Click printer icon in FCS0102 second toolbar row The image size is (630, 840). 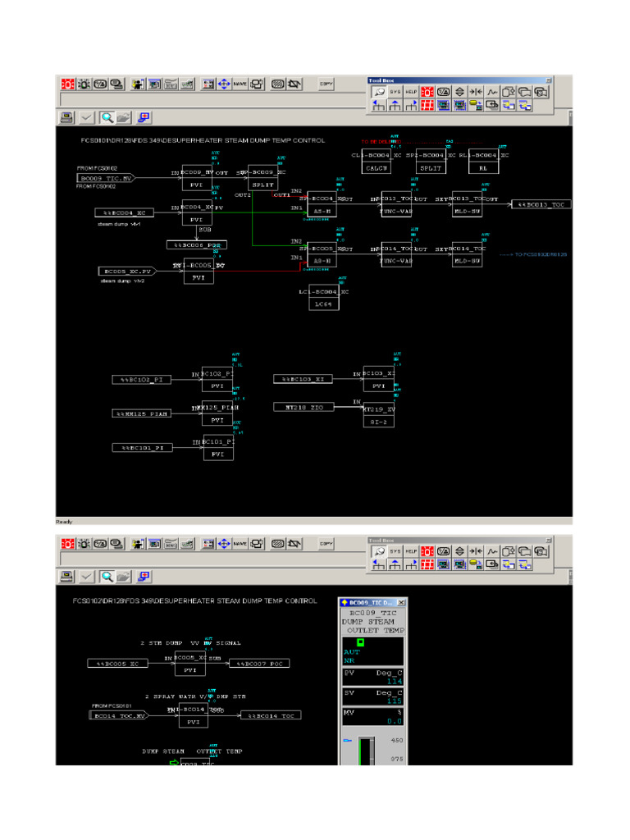pos(67,577)
